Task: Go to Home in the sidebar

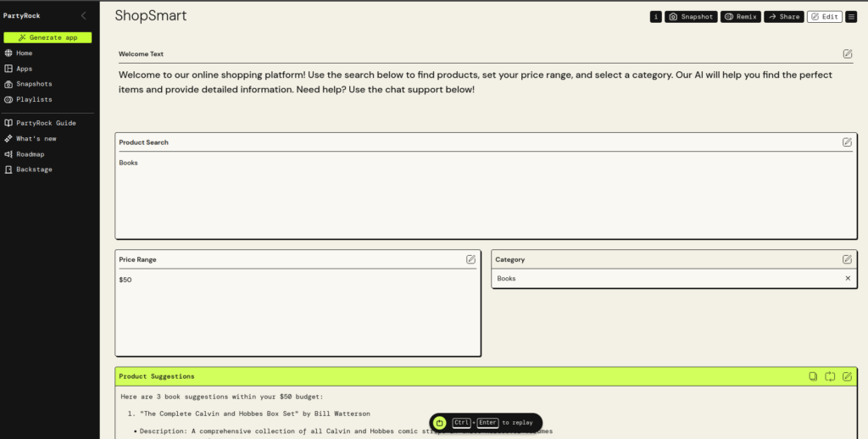Action: tap(24, 53)
